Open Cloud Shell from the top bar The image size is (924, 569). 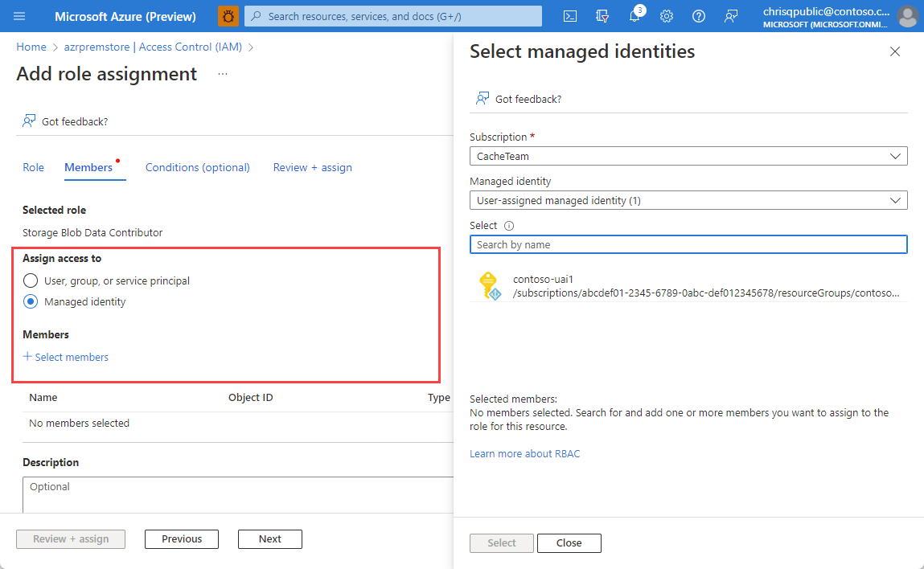click(570, 17)
